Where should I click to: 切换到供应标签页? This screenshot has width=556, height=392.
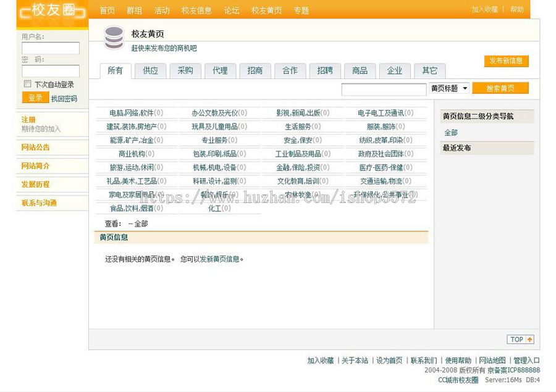[x=150, y=70]
